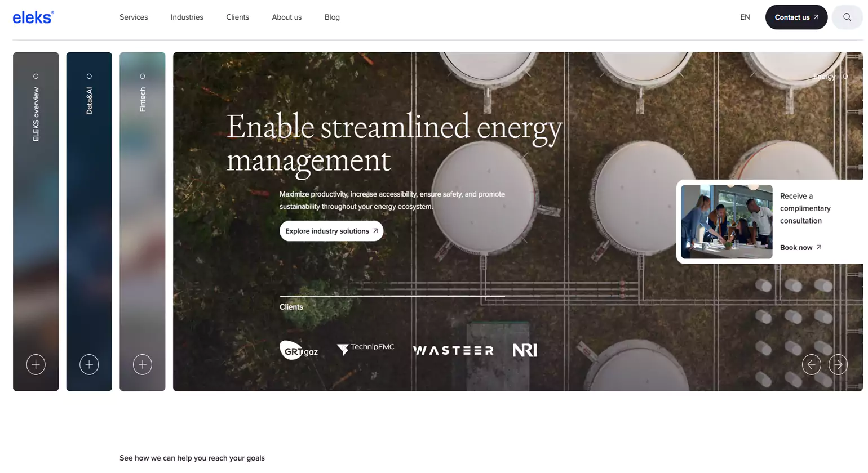Click the eleks logo
The width and height of the screenshot is (868, 473).
coord(33,17)
